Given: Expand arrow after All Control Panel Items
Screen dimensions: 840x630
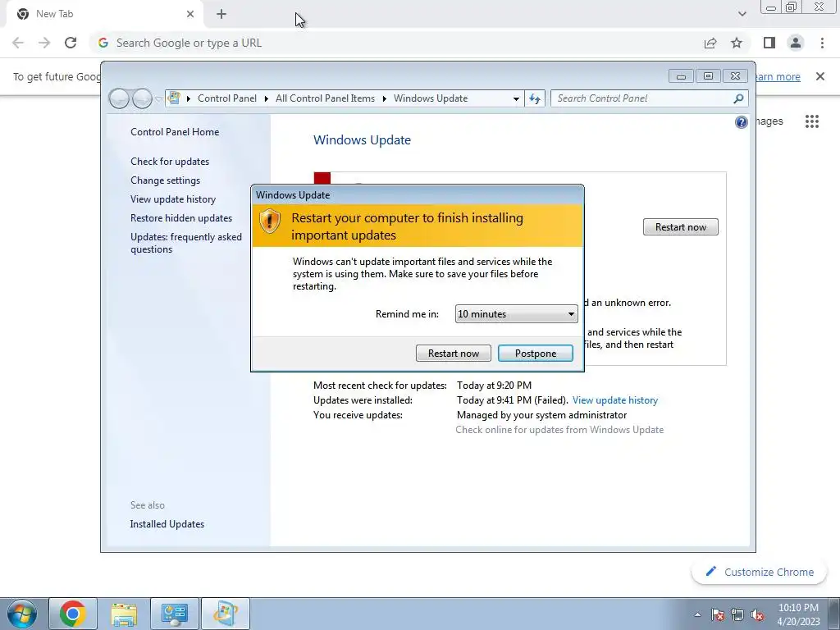Looking at the screenshot, I should (385, 98).
